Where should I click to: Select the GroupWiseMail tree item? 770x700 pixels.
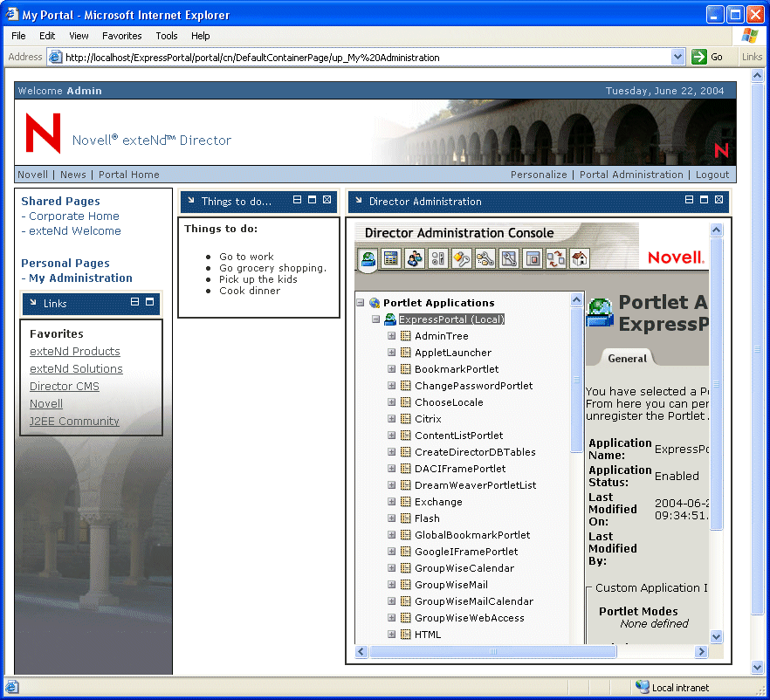tap(450, 585)
